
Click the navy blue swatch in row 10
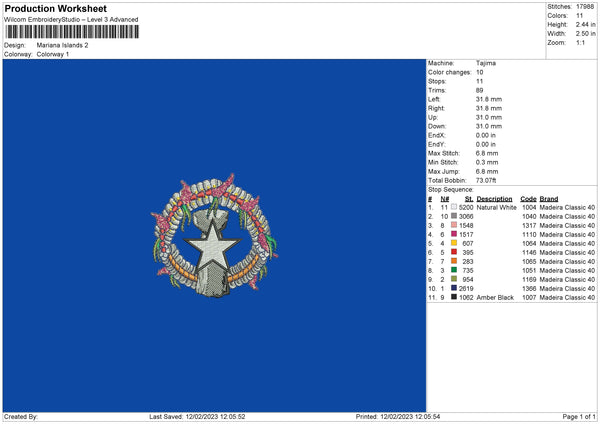point(454,288)
